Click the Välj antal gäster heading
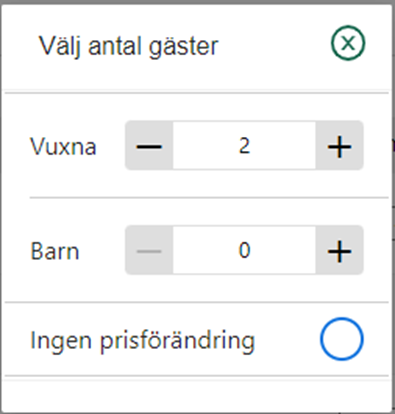Screen dimensions: 395x414 pos(129,46)
